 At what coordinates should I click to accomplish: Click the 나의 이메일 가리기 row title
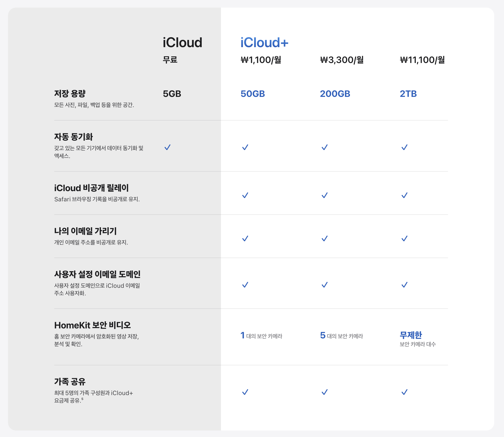coord(86,231)
